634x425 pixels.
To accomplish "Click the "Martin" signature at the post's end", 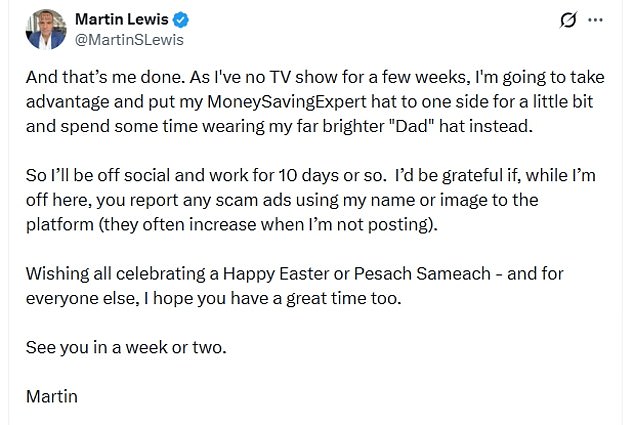I will [52, 394].
